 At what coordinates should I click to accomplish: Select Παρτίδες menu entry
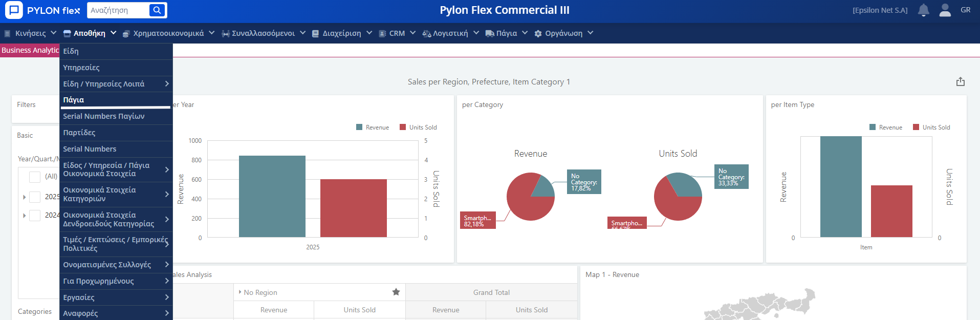click(x=116, y=133)
